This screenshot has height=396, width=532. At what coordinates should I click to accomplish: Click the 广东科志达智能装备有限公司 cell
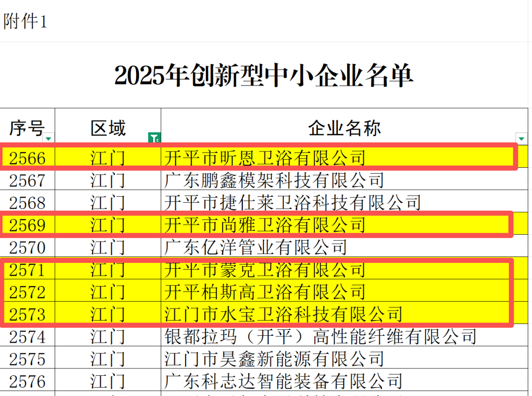283,381
